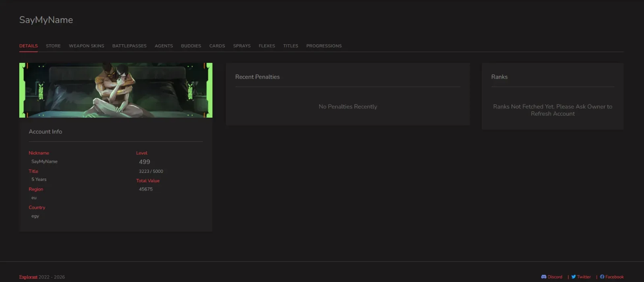Click the Country field label
644x282 pixels.
pos(37,207)
